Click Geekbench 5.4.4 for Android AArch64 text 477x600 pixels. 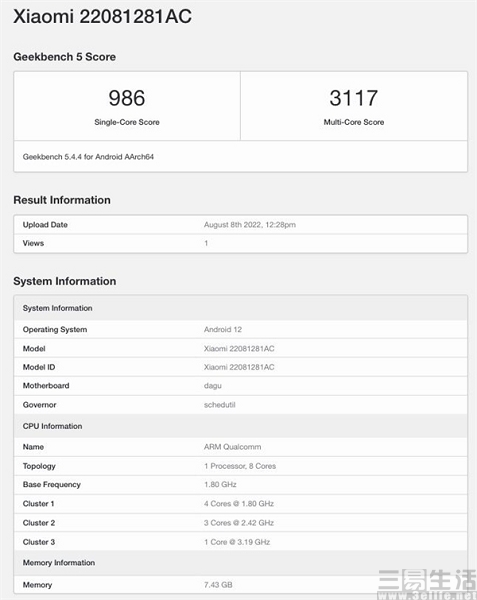pyautogui.click(x=88, y=157)
